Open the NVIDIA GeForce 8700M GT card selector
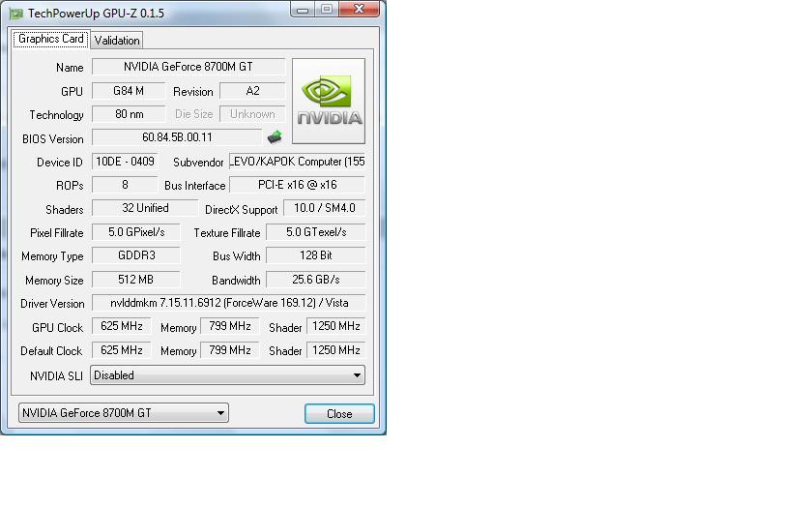812x508 pixels. coord(124,413)
